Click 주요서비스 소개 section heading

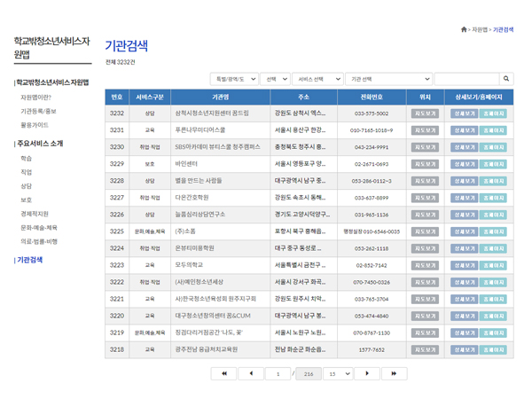[40, 144]
